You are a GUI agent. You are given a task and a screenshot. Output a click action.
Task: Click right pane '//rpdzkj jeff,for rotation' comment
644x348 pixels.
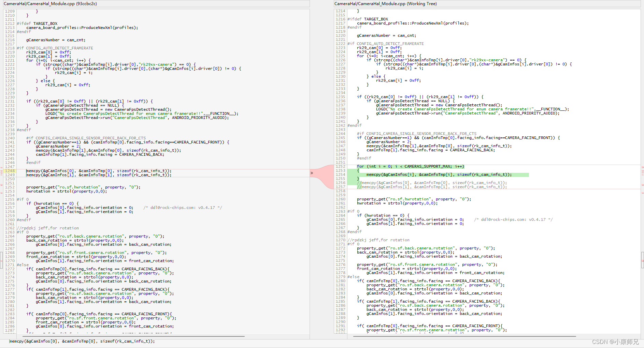[x=378, y=240]
